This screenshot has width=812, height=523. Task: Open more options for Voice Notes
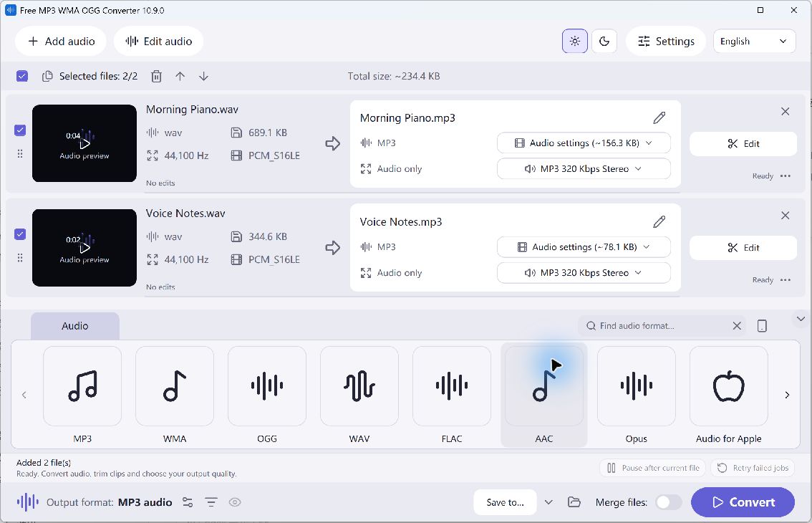click(786, 280)
